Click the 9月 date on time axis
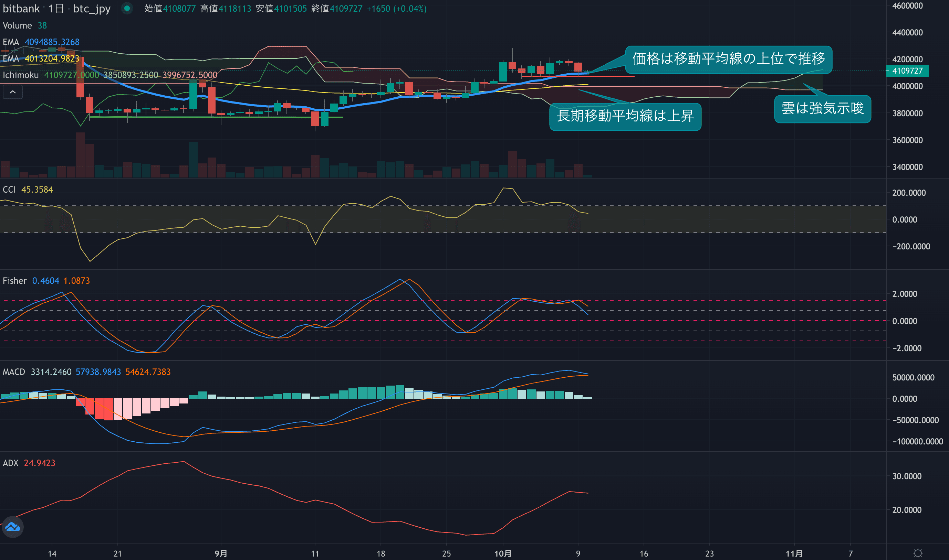949x560 pixels. [x=221, y=553]
